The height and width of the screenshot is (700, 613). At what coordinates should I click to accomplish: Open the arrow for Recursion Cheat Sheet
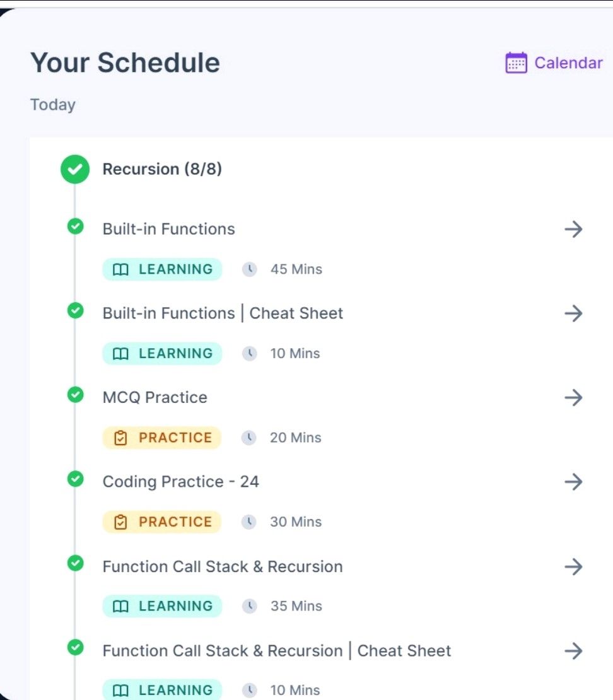coord(574,651)
